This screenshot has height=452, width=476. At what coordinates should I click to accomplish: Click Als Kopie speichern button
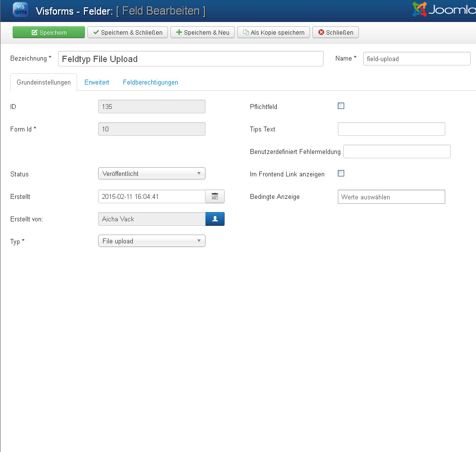click(273, 32)
